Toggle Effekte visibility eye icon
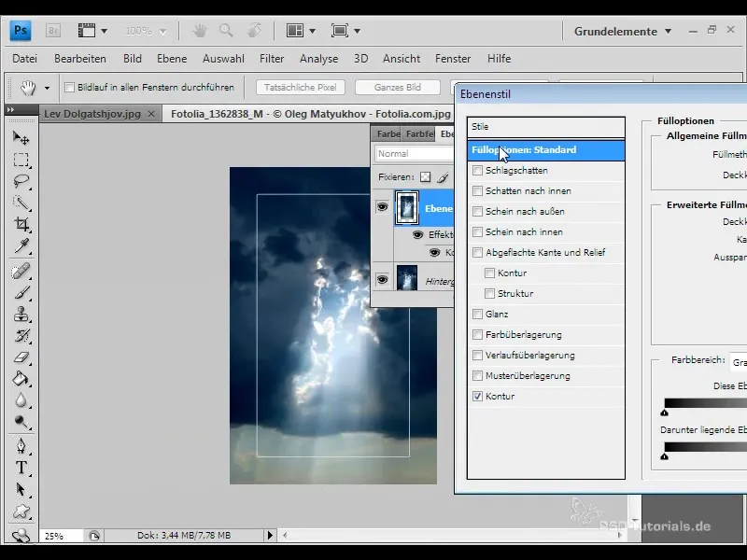Image resolution: width=747 pixels, height=560 pixels. (417, 234)
